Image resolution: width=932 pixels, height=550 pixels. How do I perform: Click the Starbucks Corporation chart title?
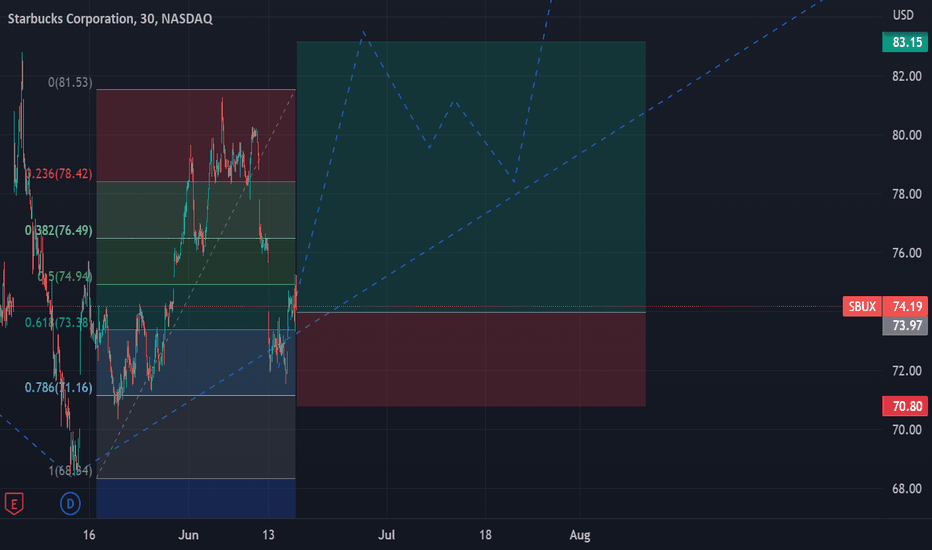110,18
